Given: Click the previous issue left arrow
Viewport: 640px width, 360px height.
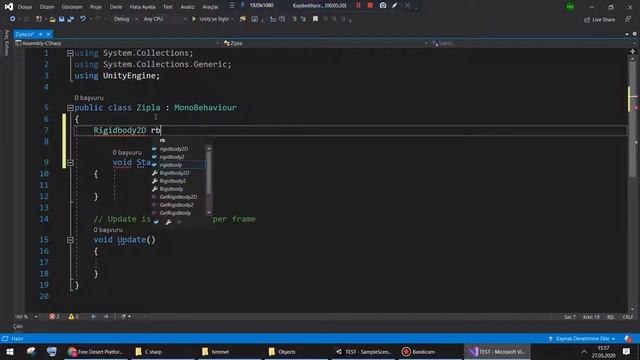Looking at the screenshot, I should pyautogui.click(x=93, y=317).
